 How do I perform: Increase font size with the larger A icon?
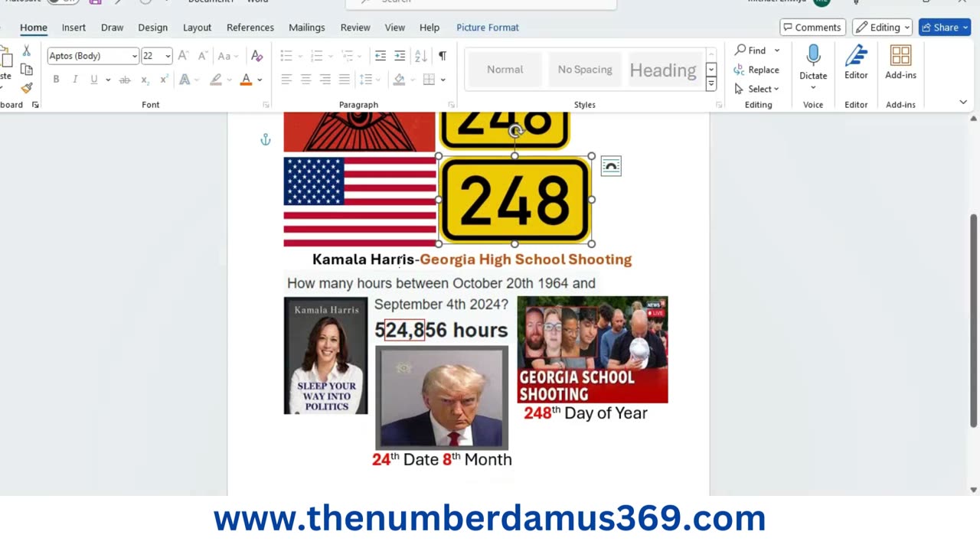[x=183, y=56]
